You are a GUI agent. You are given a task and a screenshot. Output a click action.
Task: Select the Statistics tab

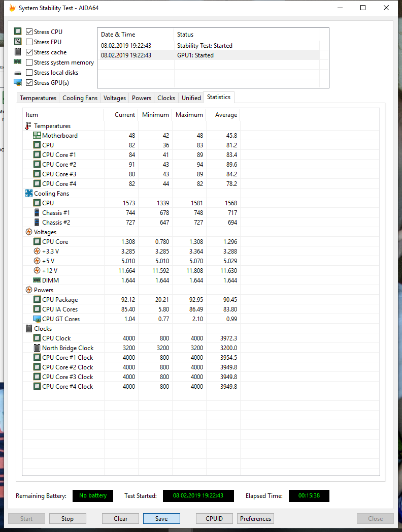pos(219,97)
